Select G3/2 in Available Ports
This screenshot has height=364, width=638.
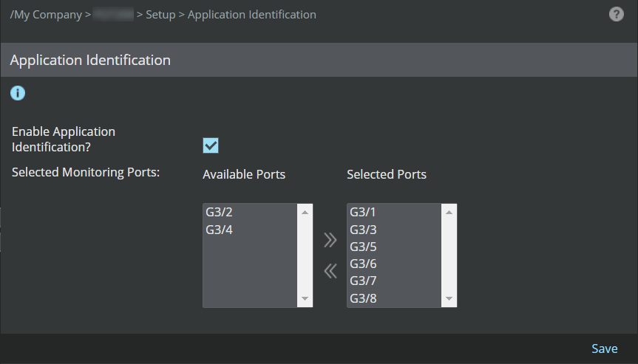250,212
